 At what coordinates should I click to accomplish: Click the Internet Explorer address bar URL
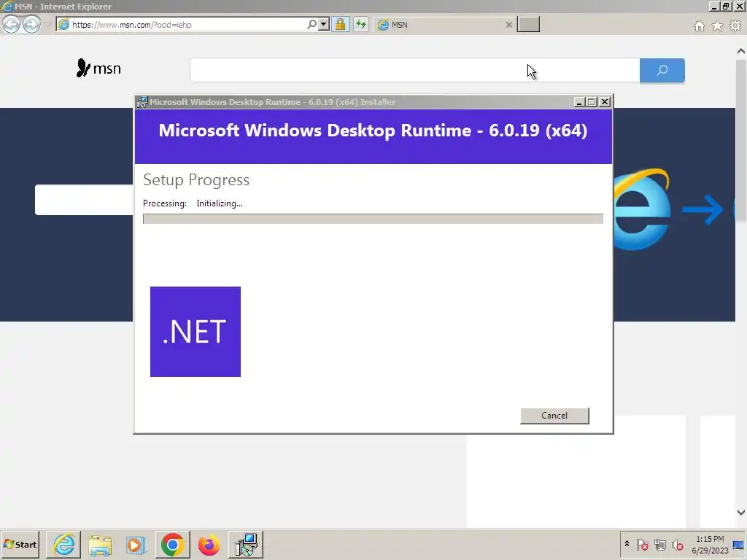pyautogui.click(x=132, y=25)
